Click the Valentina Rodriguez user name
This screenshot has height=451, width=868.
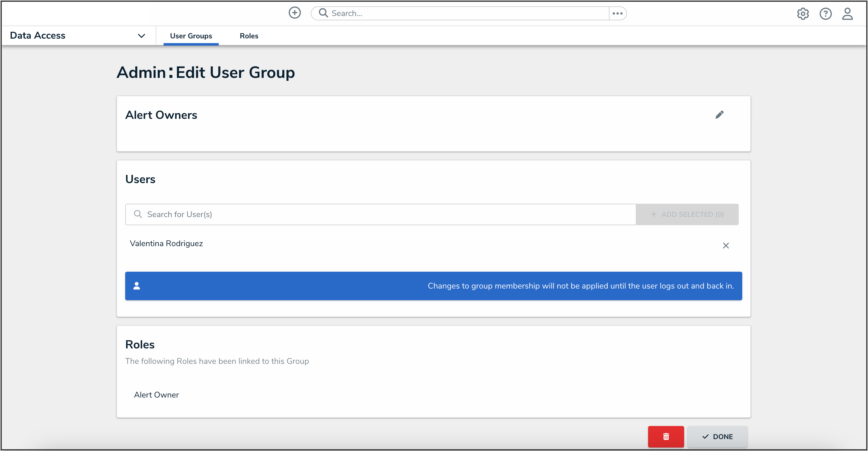(166, 243)
